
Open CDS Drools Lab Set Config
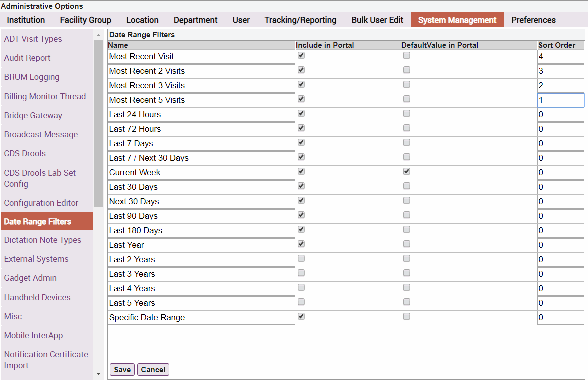47,178
